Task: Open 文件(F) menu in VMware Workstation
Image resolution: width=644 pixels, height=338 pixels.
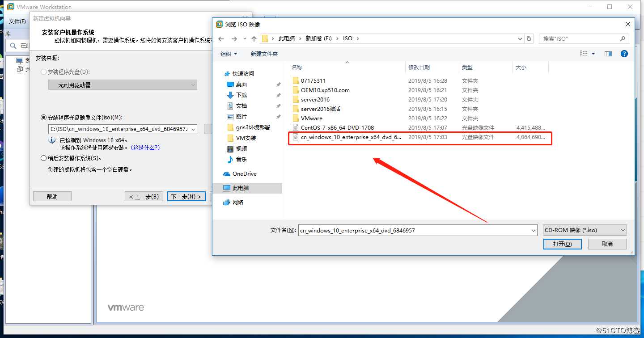Action: pyautogui.click(x=17, y=21)
